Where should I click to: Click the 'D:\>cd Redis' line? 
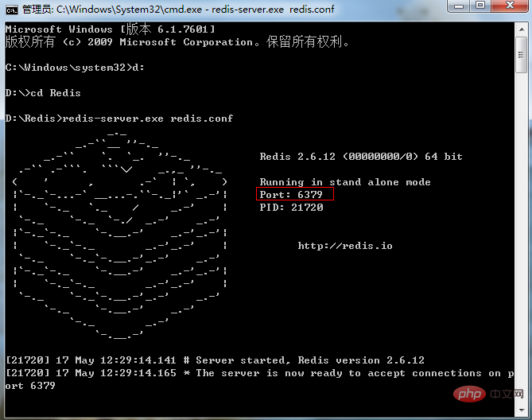click(x=43, y=93)
